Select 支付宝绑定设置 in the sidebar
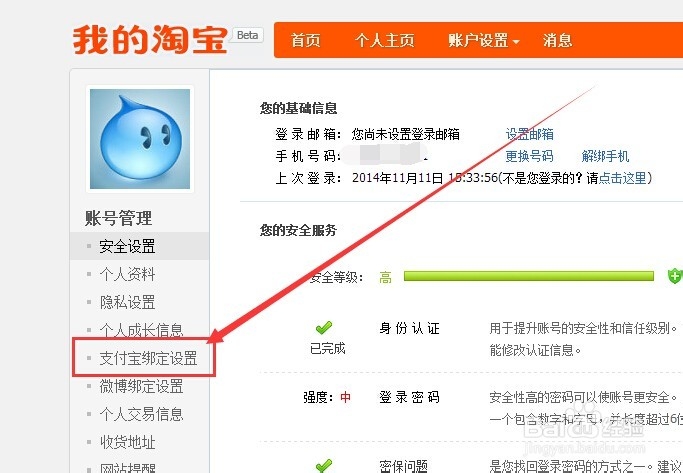683x473 pixels. tap(148, 358)
